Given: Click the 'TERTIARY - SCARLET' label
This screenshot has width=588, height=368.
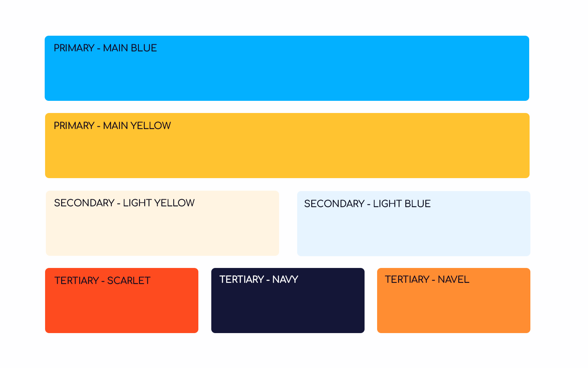Looking at the screenshot, I should click(102, 281).
